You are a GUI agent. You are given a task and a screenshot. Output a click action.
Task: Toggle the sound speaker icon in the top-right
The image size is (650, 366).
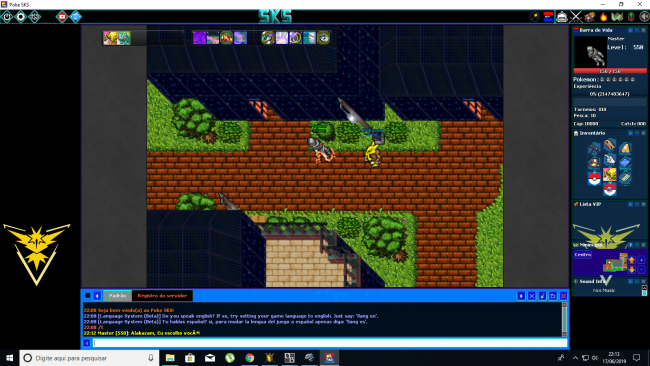click(645, 17)
